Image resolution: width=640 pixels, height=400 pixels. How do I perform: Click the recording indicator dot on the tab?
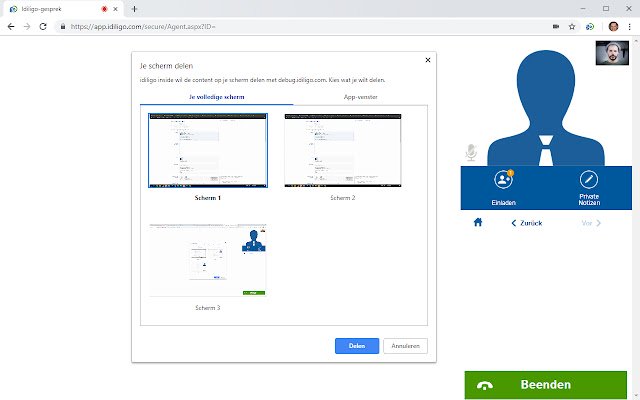tap(104, 9)
